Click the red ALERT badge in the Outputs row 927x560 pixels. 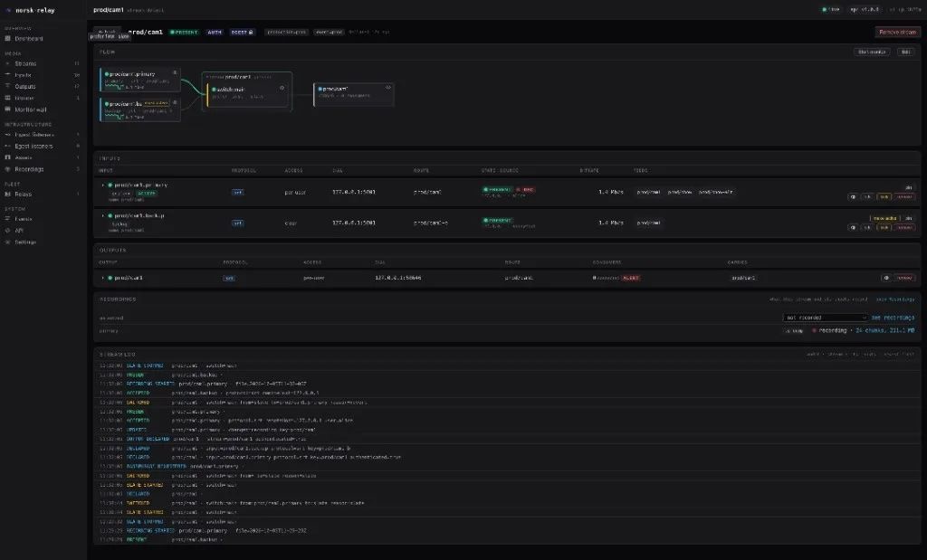pos(631,278)
